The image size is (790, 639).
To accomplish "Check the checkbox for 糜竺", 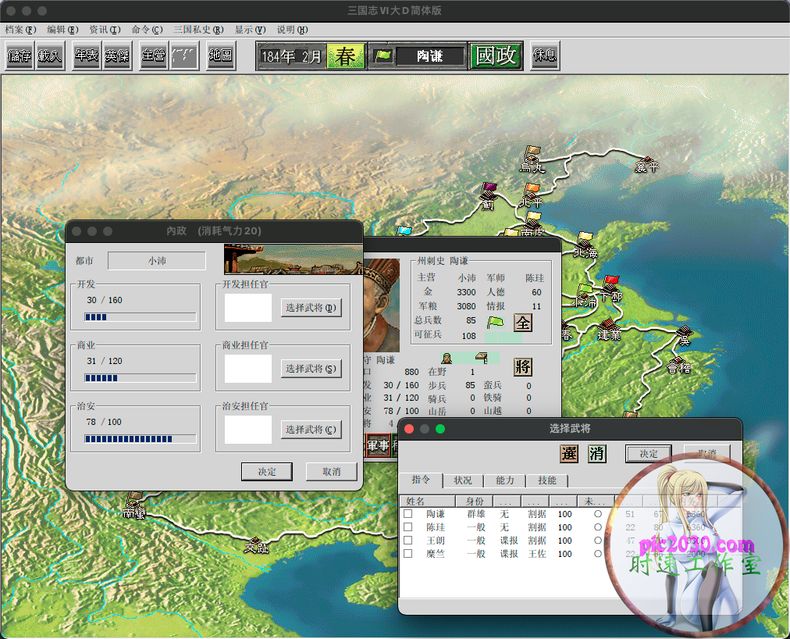I will (x=408, y=553).
